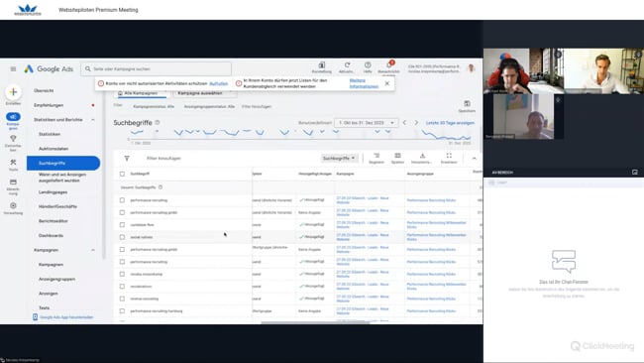Screen dimensions: 644x363
Task: Open Empfehlungen in the sidebar
Action: pyautogui.click(x=49, y=105)
